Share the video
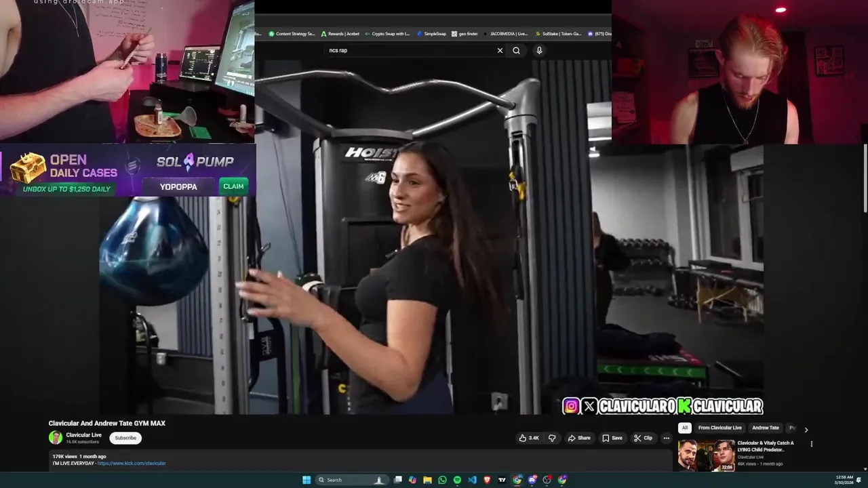The width and height of the screenshot is (868, 488). (579, 438)
